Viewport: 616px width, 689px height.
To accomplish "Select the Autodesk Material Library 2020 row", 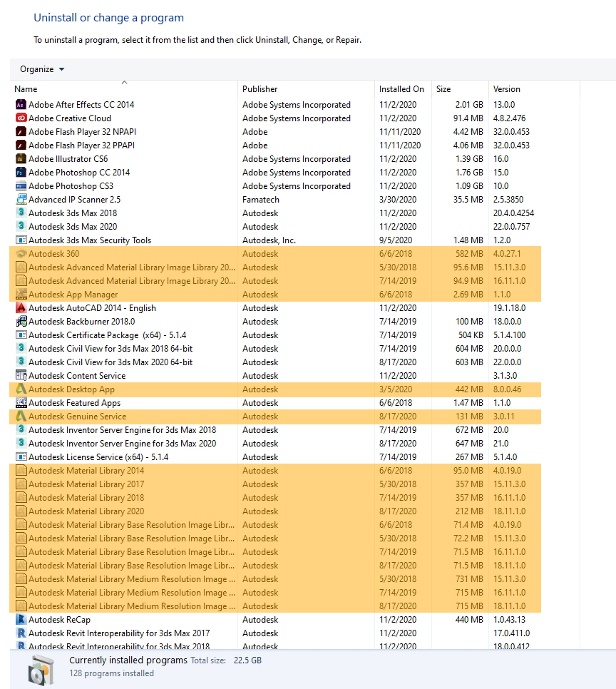I will 86,511.
